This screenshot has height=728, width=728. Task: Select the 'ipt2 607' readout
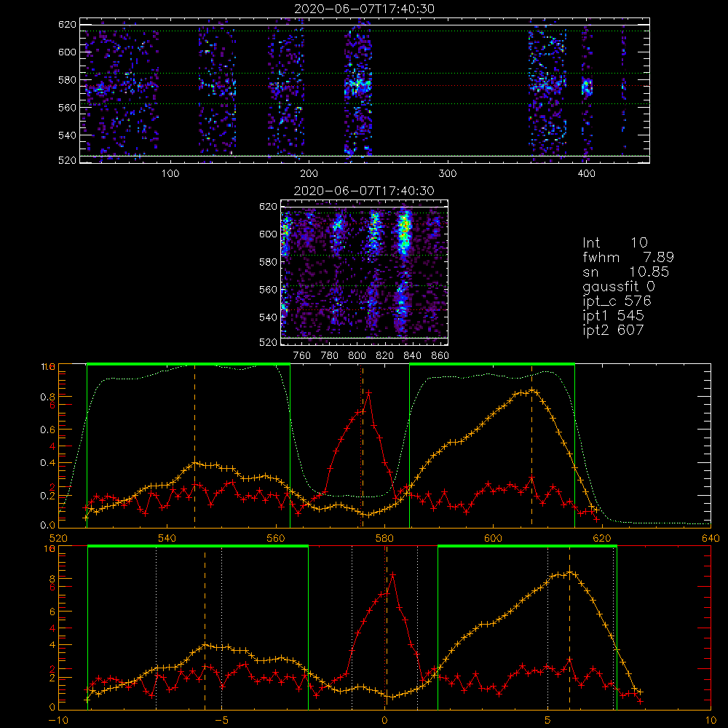tap(613, 330)
